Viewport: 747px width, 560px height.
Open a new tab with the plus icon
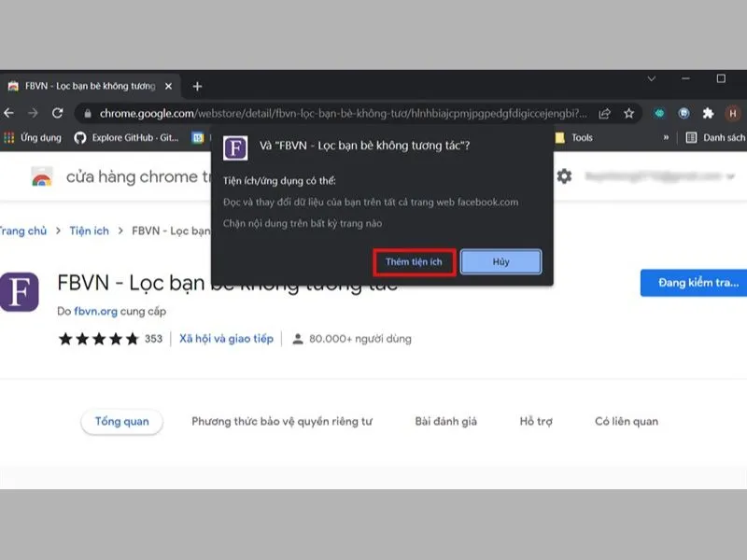[197, 86]
